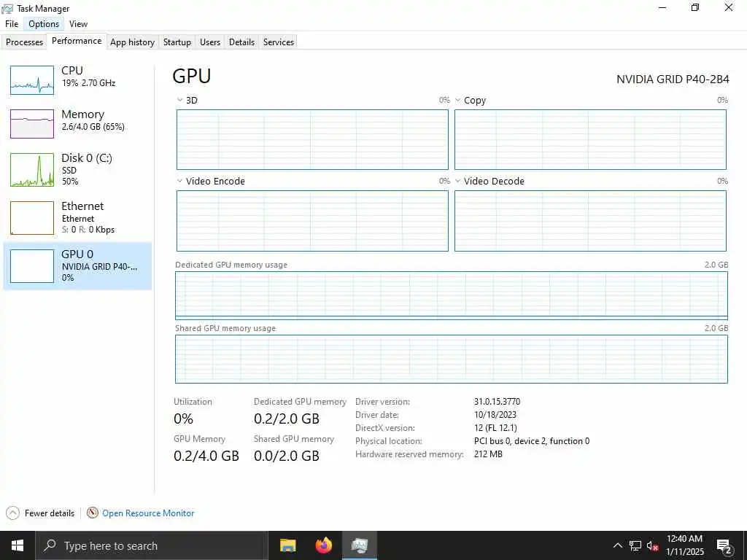Click the Fewer details label
The height and width of the screenshot is (560, 747).
[50, 513]
